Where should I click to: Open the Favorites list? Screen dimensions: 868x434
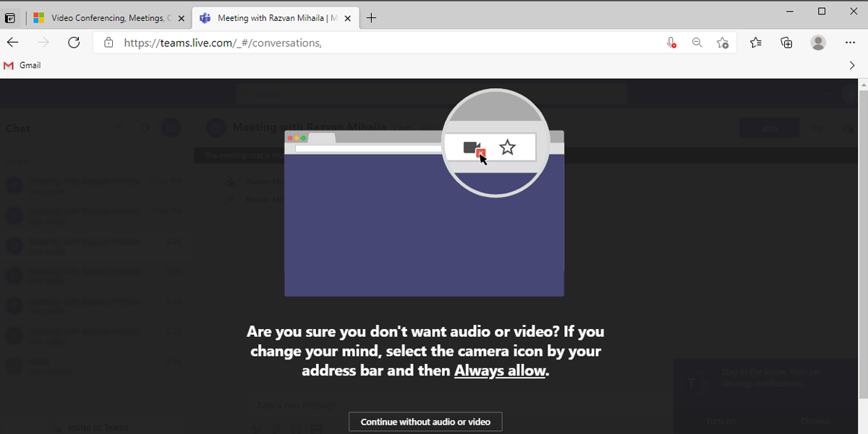(x=756, y=43)
